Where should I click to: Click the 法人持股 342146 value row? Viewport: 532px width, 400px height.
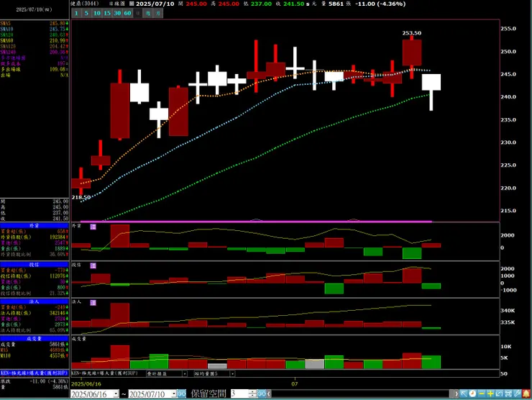[35, 313]
